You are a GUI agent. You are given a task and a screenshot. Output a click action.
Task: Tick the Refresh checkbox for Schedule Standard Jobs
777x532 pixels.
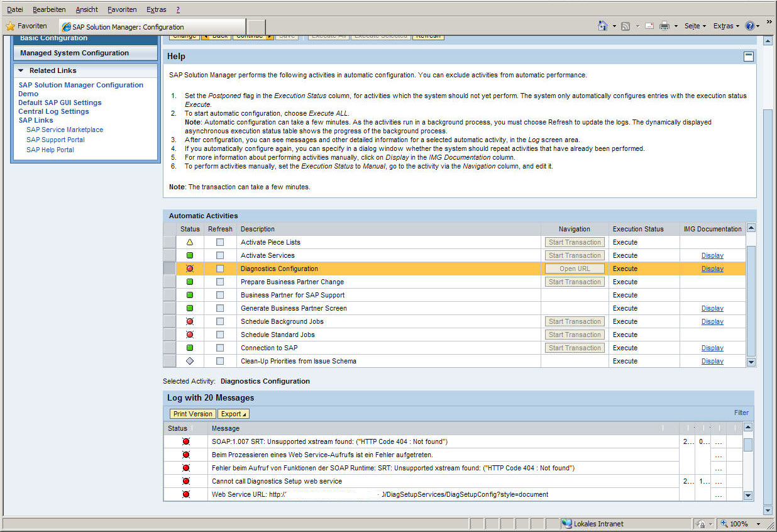pos(219,335)
